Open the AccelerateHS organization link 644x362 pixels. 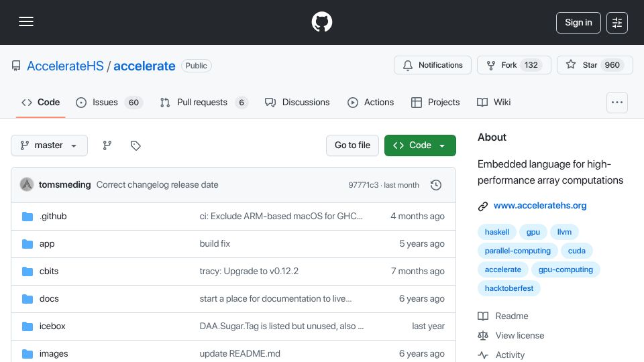[65, 66]
